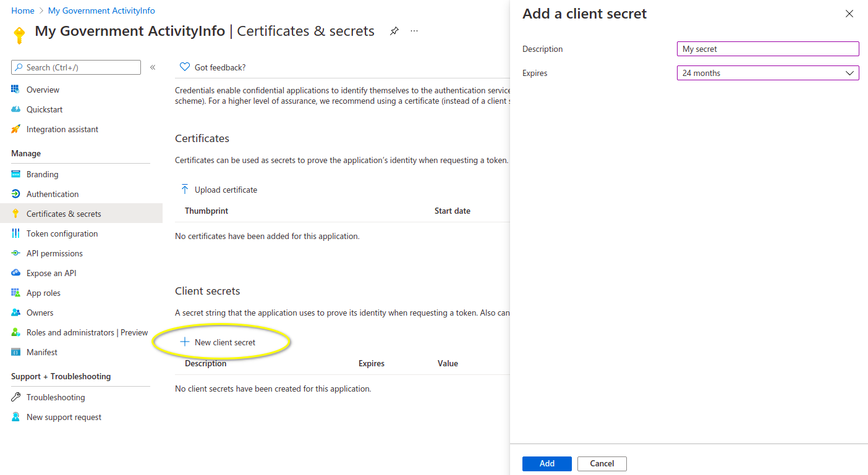Image resolution: width=868 pixels, height=475 pixels.
Task: Click the Value column header
Action: click(x=448, y=363)
